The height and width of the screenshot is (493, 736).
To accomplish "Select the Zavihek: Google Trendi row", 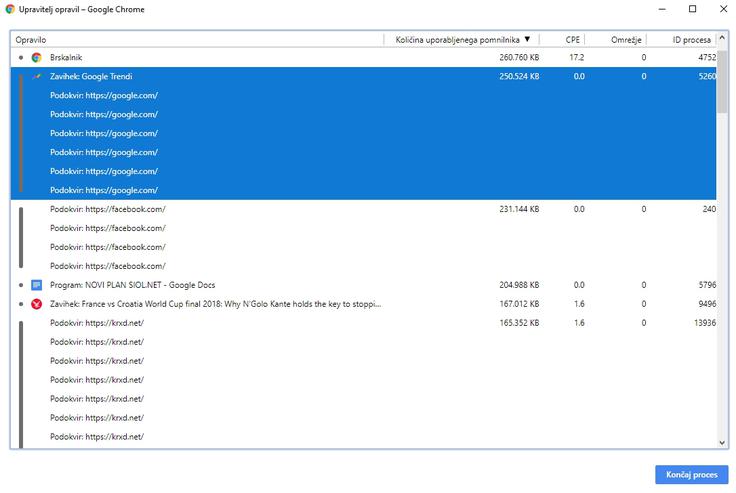I will [363, 77].
